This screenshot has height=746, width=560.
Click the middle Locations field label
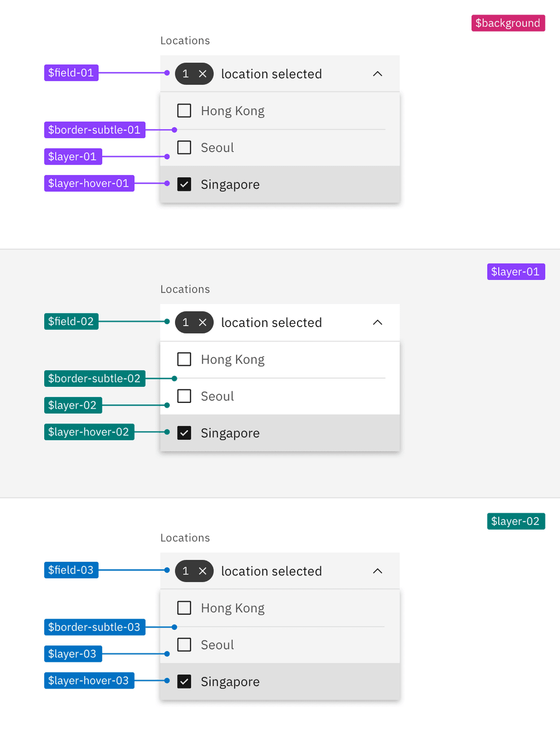[185, 289]
